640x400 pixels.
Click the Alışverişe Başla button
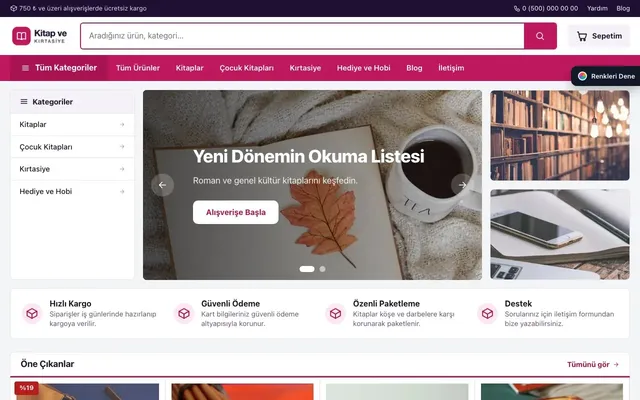[236, 212]
